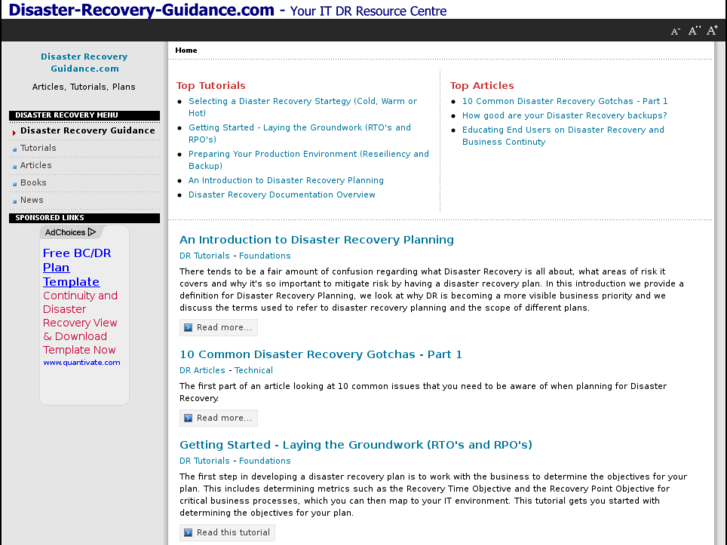This screenshot has width=727, height=545.
Task: Open the Articles menu item
Action: [36, 165]
